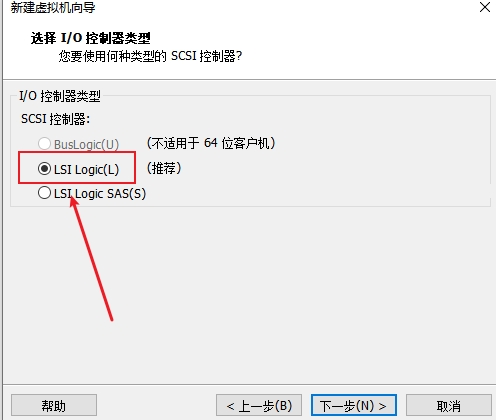Click the I/O 控制器类型 group box title
Screen dimensions: 496x420
pos(60,96)
